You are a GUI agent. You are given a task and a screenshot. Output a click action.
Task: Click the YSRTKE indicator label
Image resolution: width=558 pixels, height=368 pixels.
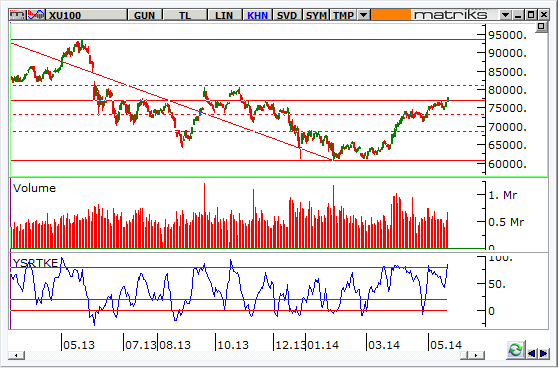coord(35,263)
